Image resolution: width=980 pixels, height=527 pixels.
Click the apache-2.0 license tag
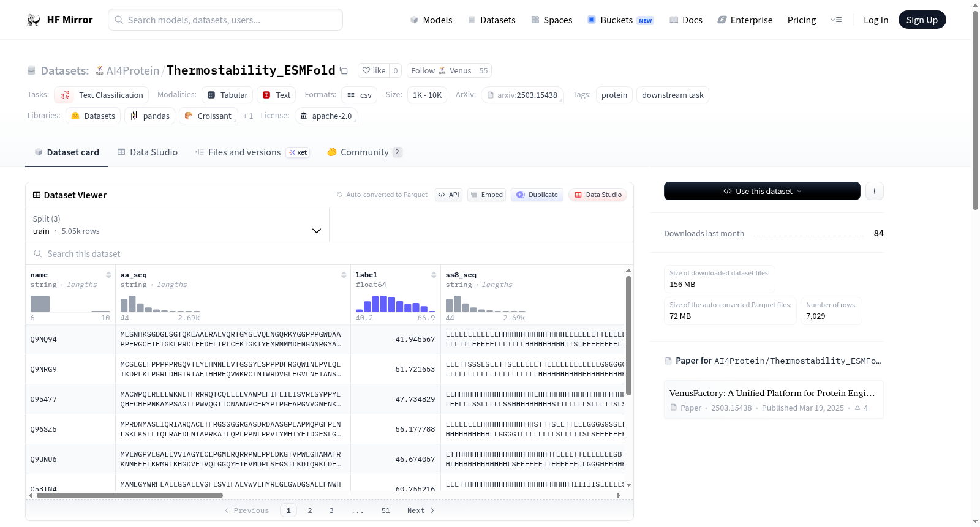tap(326, 116)
